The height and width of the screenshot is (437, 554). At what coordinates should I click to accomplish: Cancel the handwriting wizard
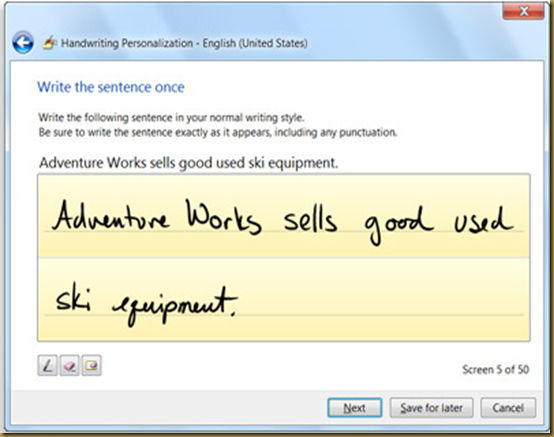click(x=508, y=408)
